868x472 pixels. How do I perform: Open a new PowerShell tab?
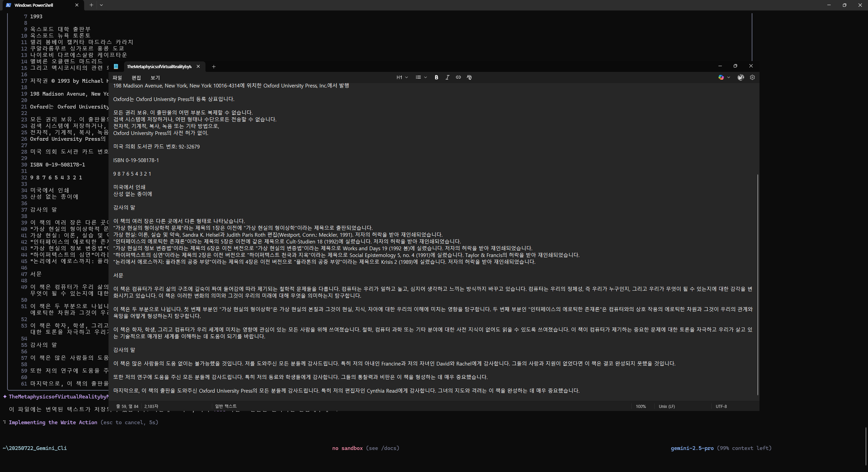(x=91, y=5)
